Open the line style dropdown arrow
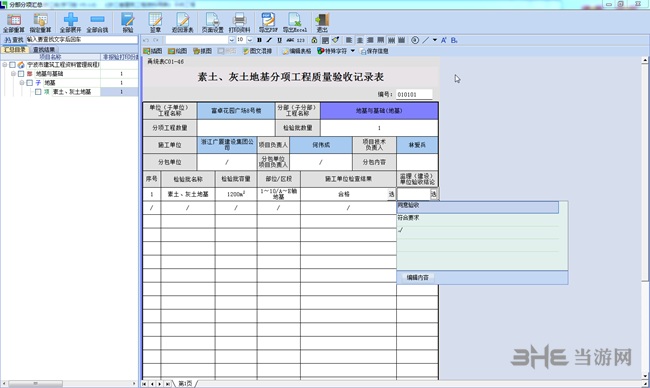 pos(435,40)
